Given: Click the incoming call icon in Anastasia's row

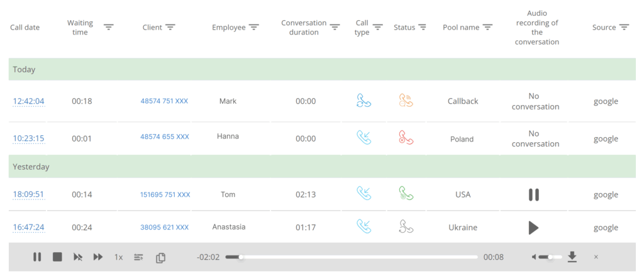Looking at the screenshot, I should coord(364,226).
